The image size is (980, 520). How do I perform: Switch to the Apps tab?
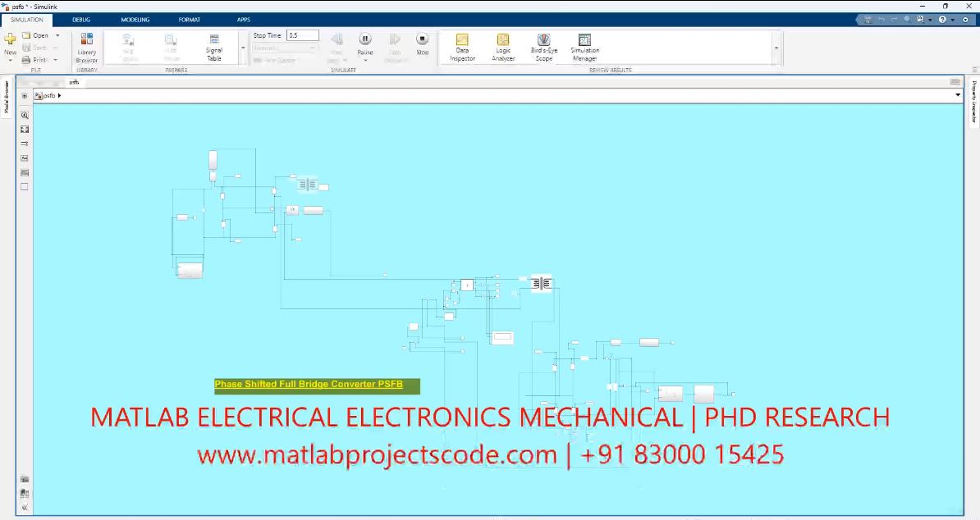click(x=244, y=20)
